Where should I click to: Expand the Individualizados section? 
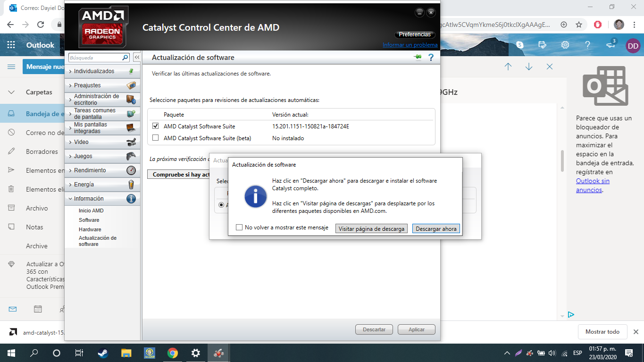click(70, 71)
